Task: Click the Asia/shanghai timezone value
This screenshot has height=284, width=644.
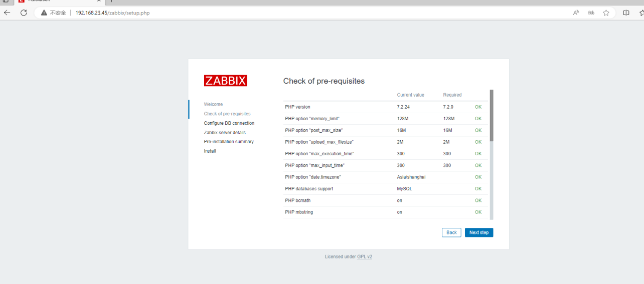Action: (411, 177)
